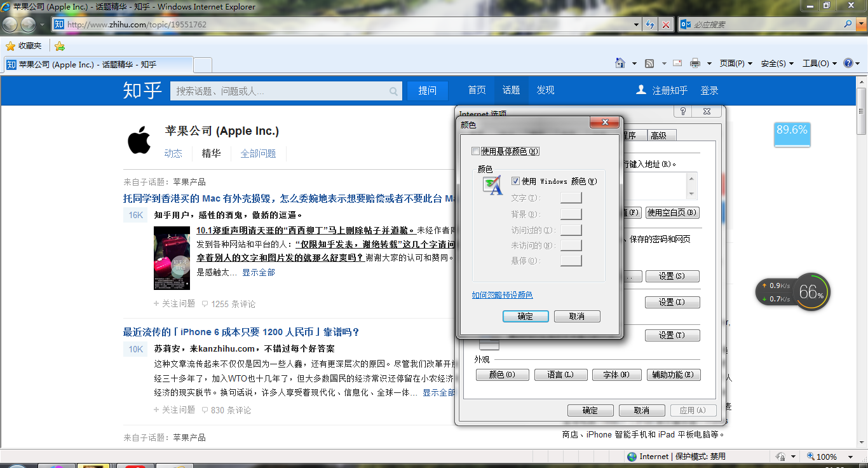Click the red stop loading icon
Image resolution: width=868 pixels, height=468 pixels.
click(665, 24)
